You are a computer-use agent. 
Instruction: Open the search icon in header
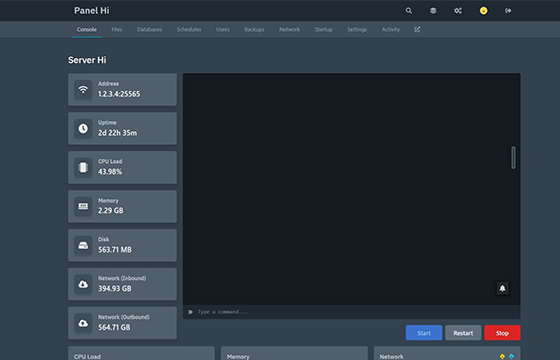pyautogui.click(x=409, y=11)
